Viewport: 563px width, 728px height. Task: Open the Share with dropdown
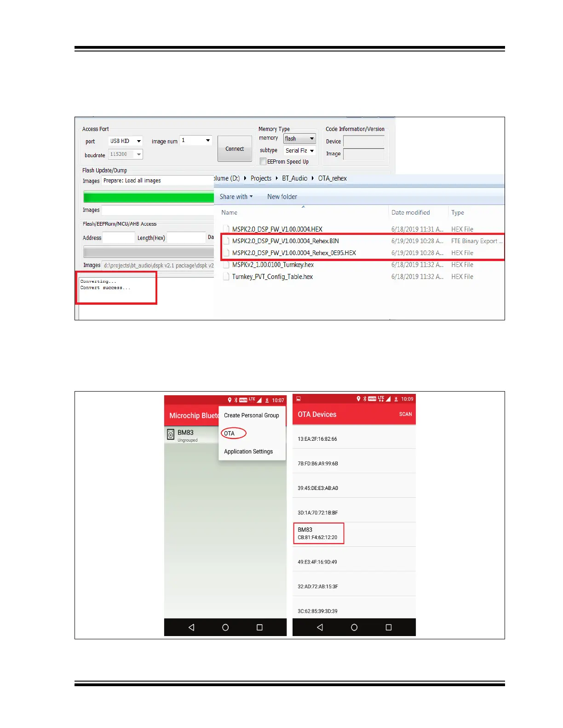point(236,197)
